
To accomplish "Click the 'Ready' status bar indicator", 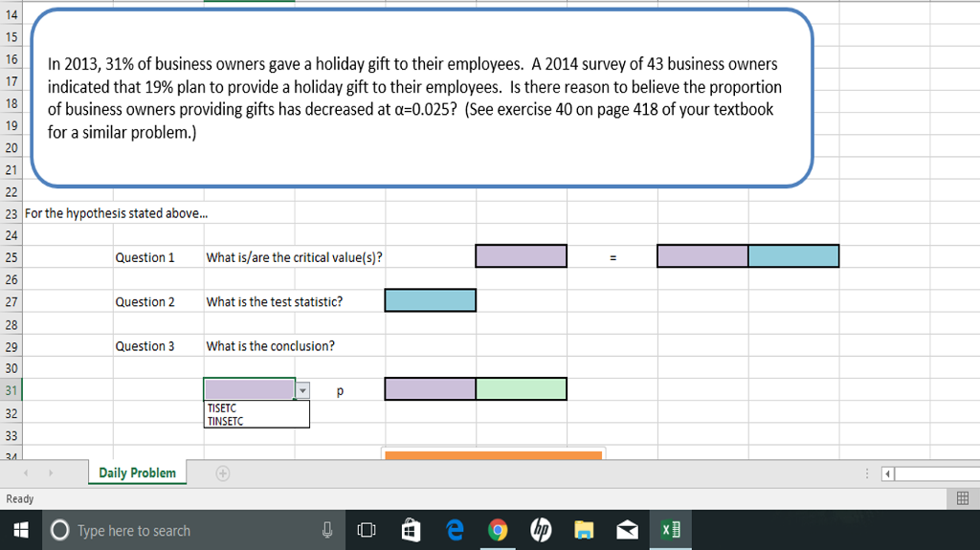I will [20, 498].
